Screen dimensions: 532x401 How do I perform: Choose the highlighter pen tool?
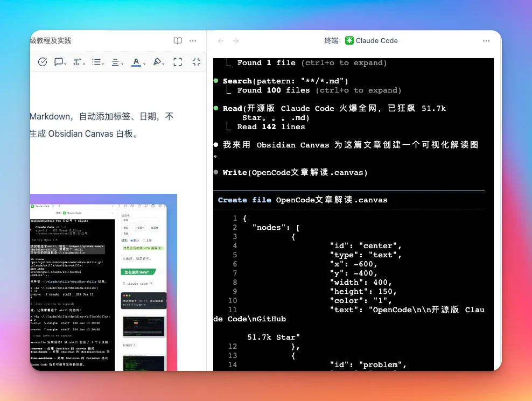(158, 62)
